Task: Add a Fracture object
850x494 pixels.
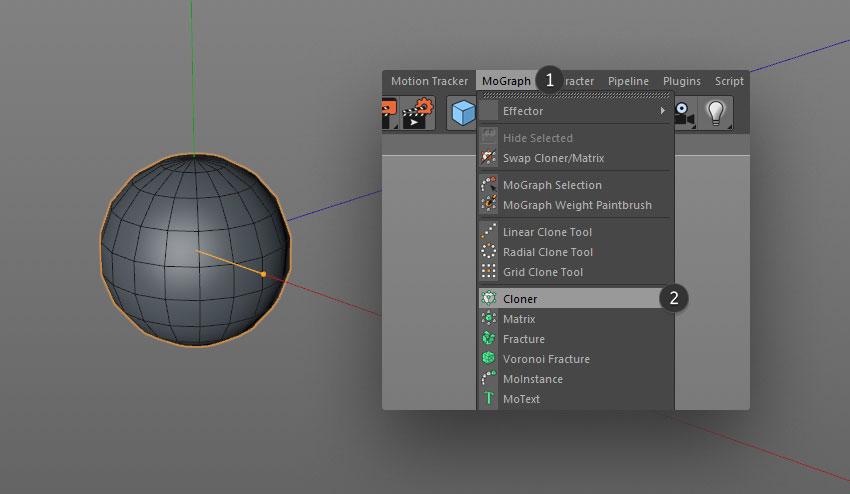Action: [x=575, y=339]
